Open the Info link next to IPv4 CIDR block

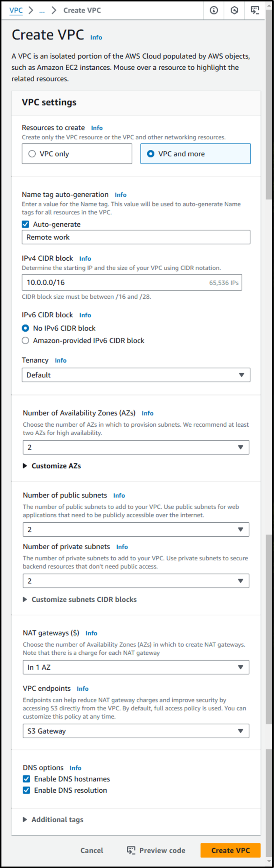[x=85, y=258]
